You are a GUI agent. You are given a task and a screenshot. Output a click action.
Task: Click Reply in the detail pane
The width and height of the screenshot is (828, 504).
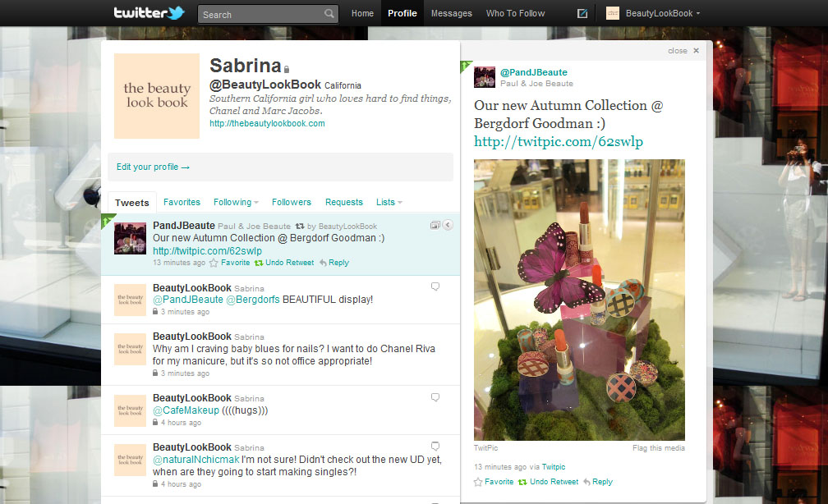[x=603, y=482]
